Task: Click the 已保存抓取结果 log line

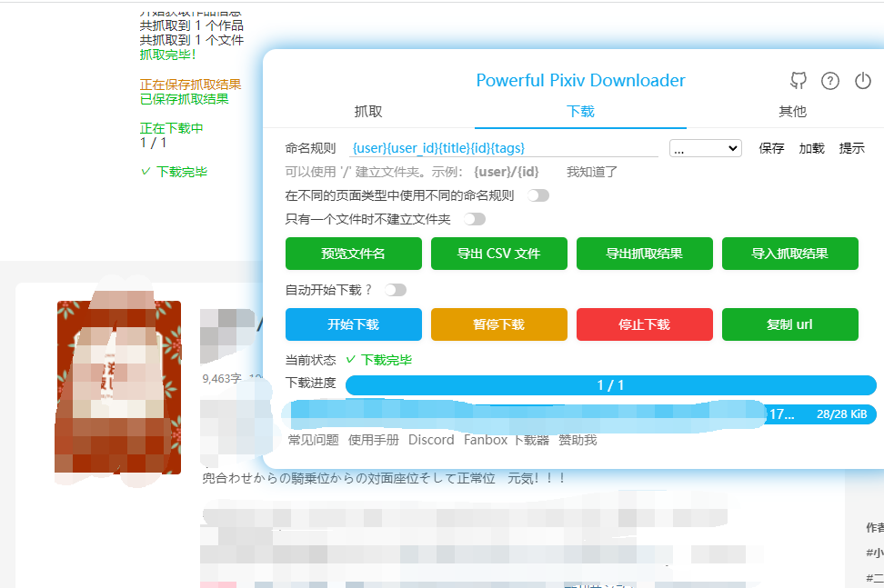Action: click(185, 99)
